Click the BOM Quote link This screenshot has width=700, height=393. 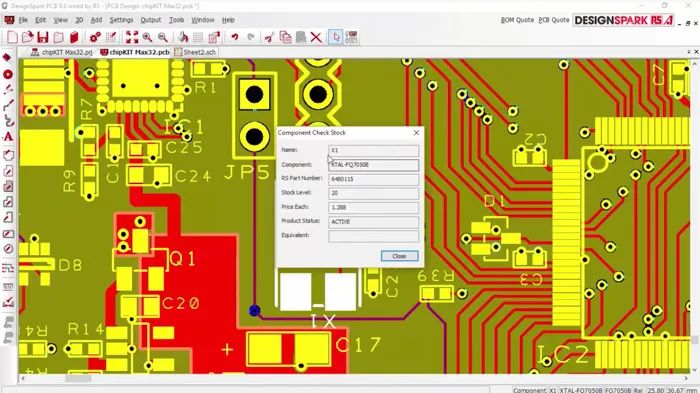point(517,20)
